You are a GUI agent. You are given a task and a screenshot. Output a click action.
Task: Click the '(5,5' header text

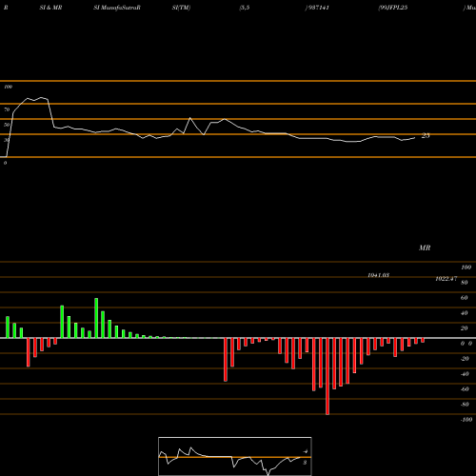(x=245, y=8)
